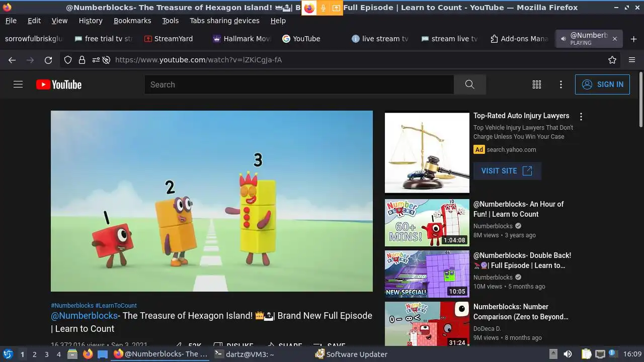Click the SIGN IN button

pyautogui.click(x=602, y=84)
